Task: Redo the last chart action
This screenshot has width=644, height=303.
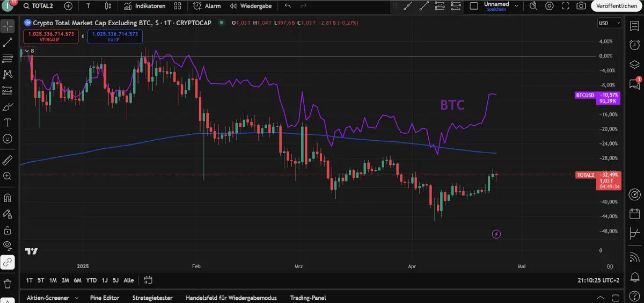Action: point(304,6)
